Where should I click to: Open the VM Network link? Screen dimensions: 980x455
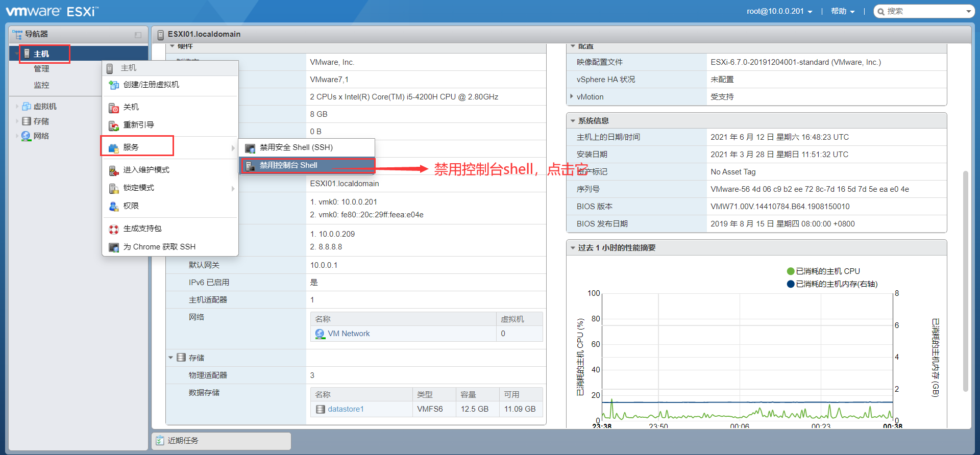click(349, 334)
